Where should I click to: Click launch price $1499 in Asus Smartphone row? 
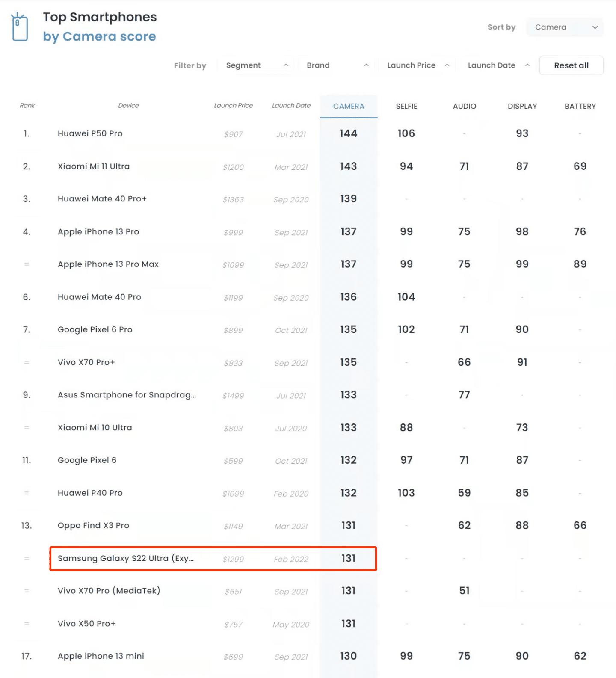[233, 396]
